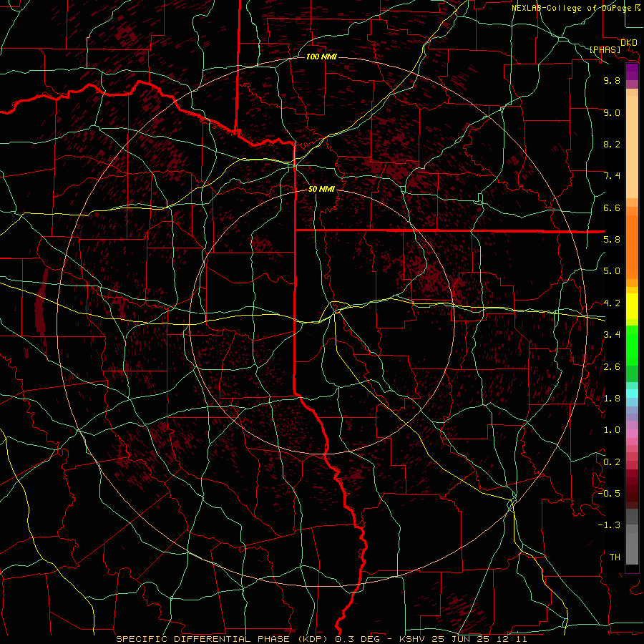Pick the pink band on the color bar
Image resolution: width=644 pixels, height=644 pixels.
[x=632, y=434]
